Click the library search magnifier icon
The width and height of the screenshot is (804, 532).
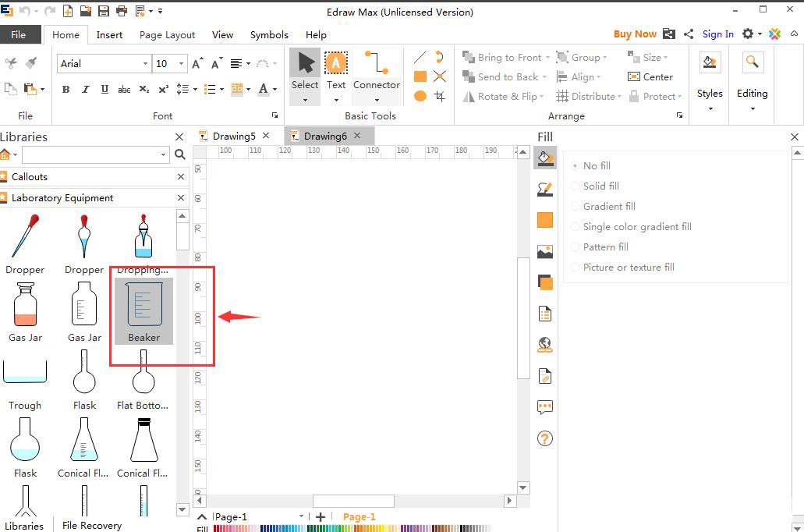[180, 154]
